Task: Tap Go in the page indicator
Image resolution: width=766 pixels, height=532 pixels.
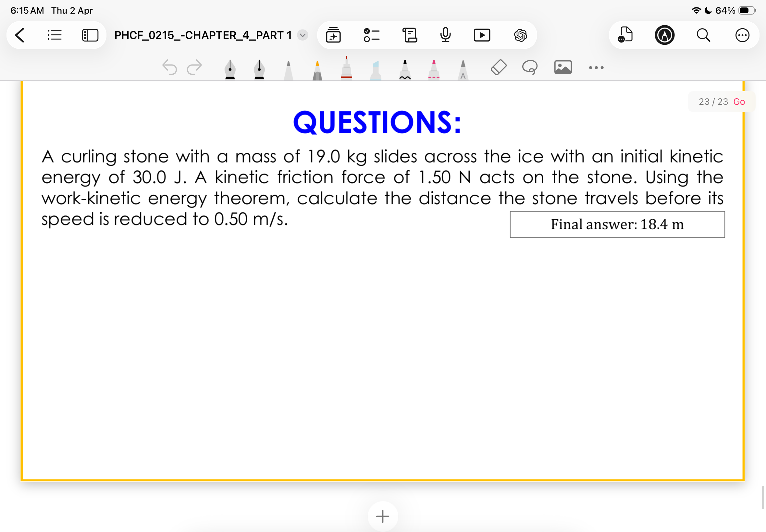Action: pyautogui.click(x=739, y=102)
